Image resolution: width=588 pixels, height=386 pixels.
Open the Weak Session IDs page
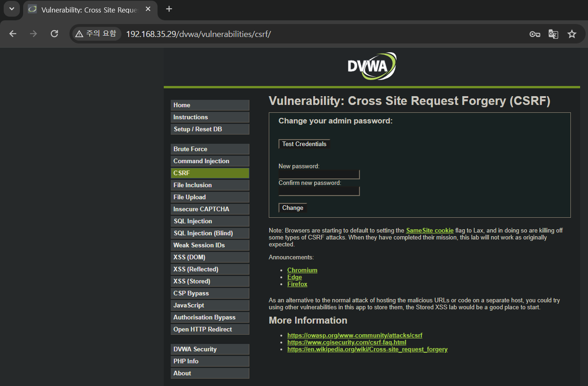pyautogui.click(x=210, y=245)
